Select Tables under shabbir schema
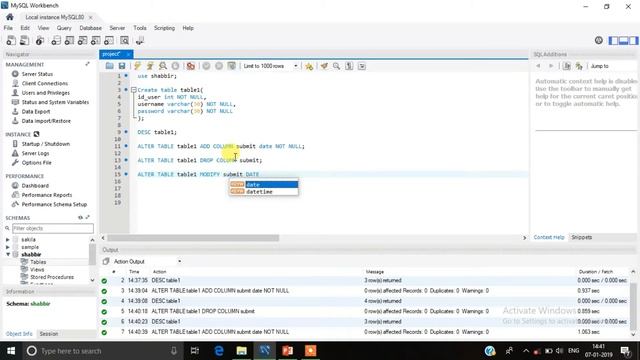 pos(38,262)
